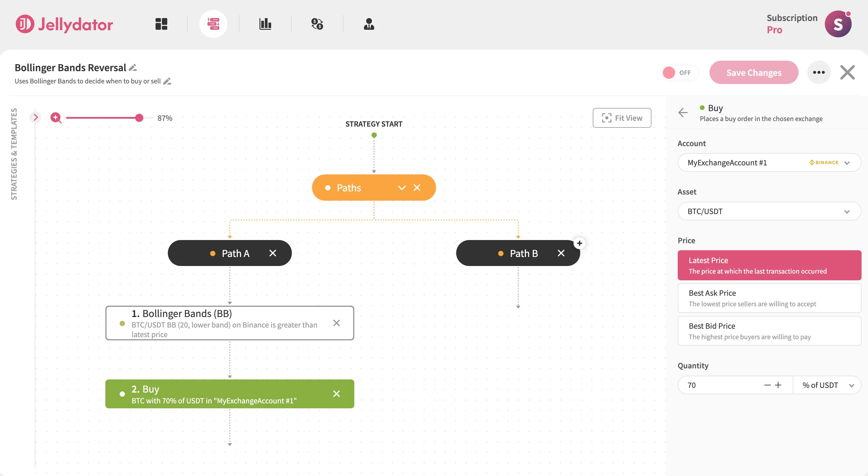
Task: Go back from the Buy panel
Action: point(683,112)
